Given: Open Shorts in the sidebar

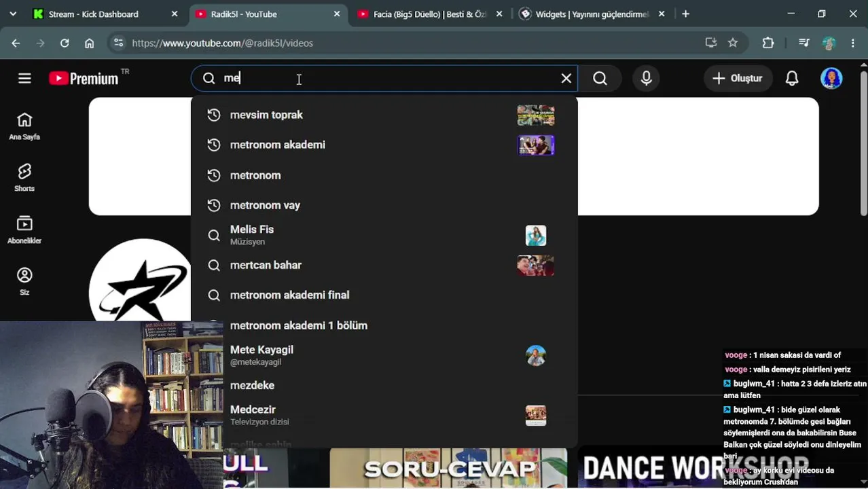Looking at the screenshot, I should tap(24, 178).
